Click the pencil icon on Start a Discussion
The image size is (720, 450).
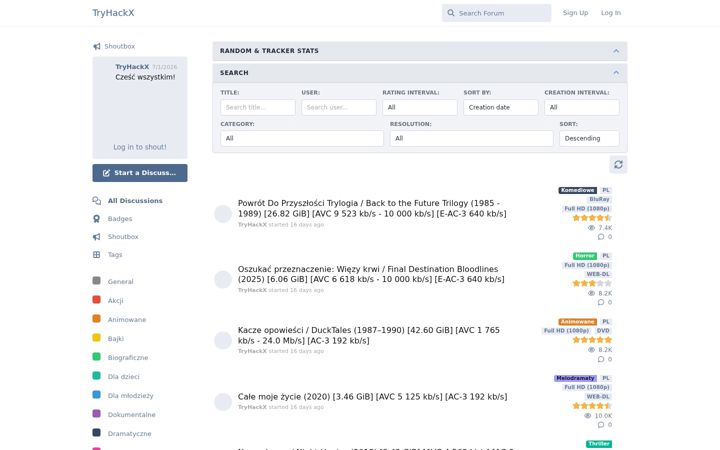pyautogui.click(x=107, y=173)
